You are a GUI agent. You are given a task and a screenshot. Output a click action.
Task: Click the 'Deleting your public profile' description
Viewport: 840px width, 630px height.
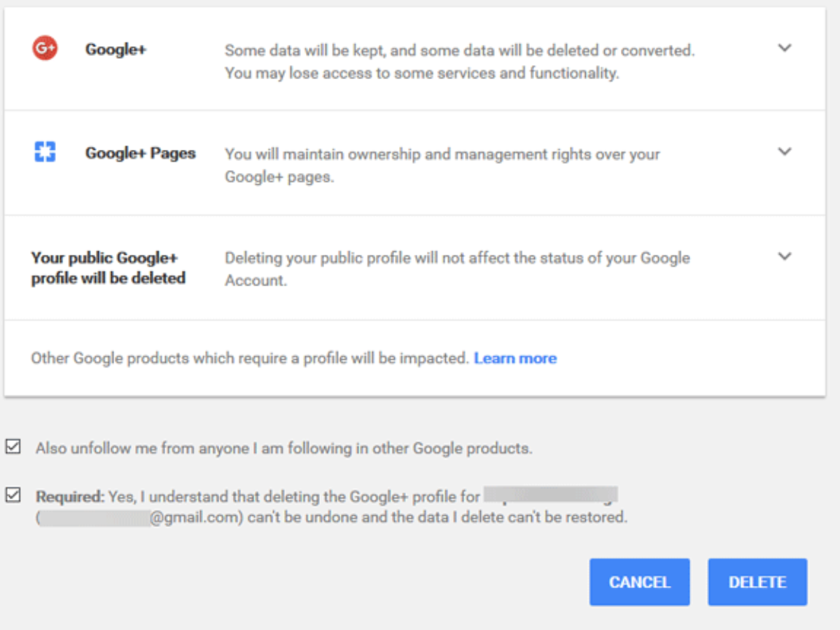click(x=457, y=269)
